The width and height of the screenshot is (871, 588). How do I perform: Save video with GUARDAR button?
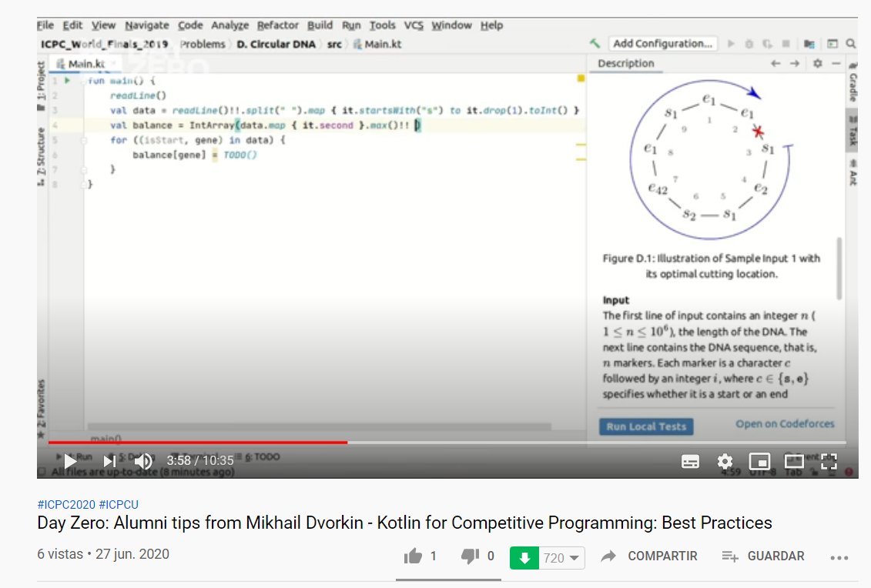coord(763,556)
